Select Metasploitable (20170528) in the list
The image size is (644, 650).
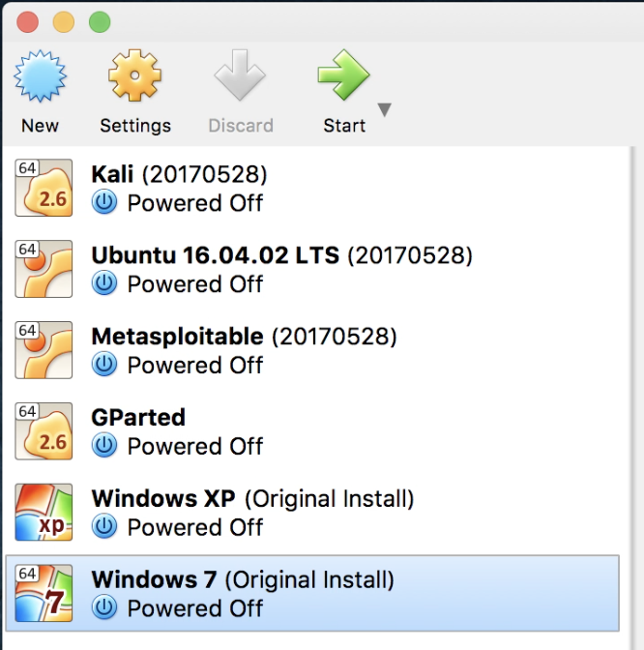tap(244, 337)
